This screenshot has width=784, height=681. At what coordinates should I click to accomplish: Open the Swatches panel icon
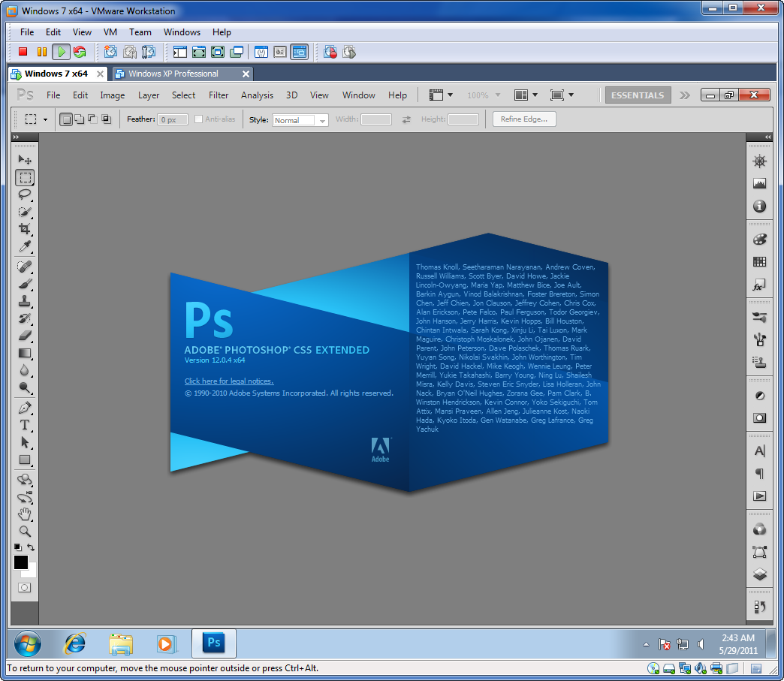759,262
